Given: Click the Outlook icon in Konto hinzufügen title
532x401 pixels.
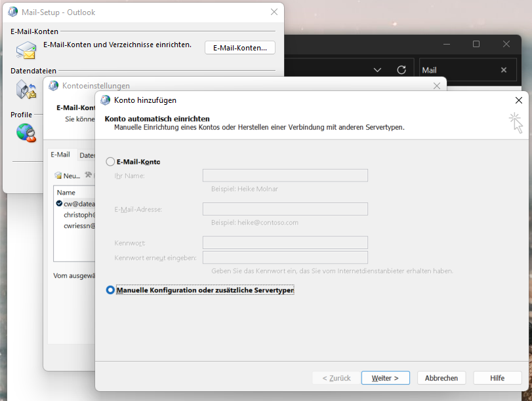Looking at the screenshot, I should 106,100.
